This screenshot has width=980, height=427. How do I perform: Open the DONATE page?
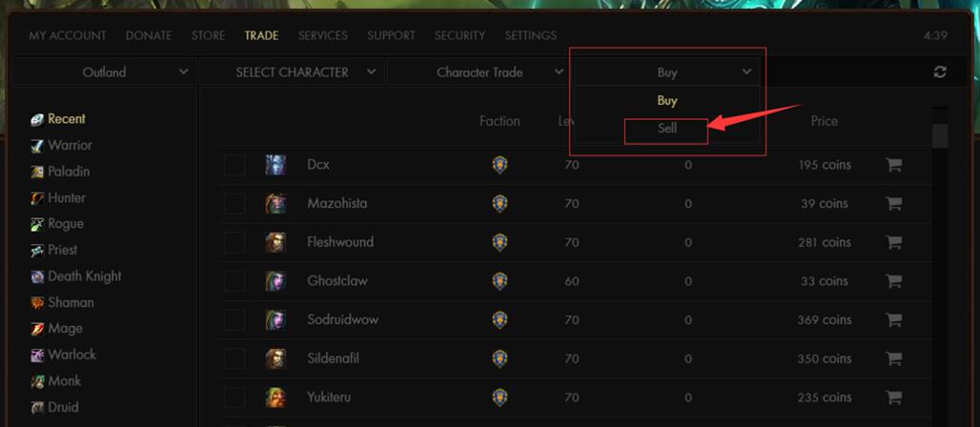(x=149, y=35)
